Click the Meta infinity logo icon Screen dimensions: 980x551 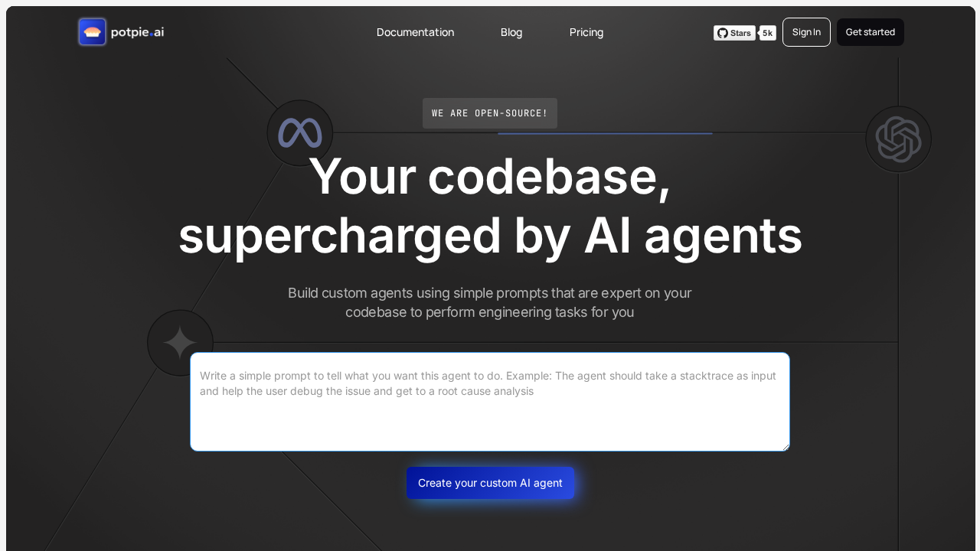point(300,133)
